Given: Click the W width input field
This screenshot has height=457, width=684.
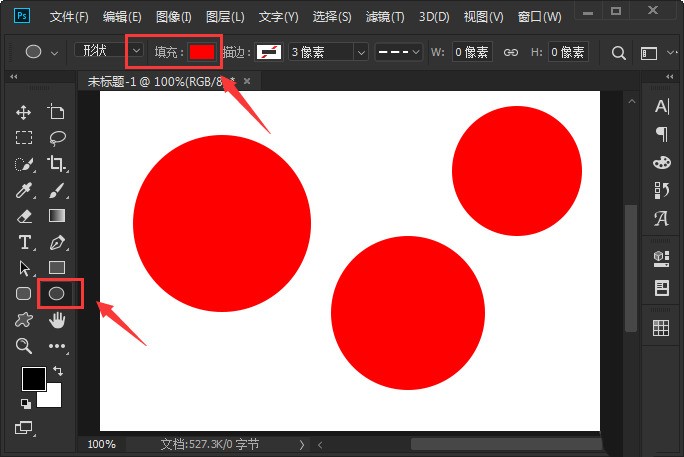Looking at the screenshot, I should (x=472, y=52).
